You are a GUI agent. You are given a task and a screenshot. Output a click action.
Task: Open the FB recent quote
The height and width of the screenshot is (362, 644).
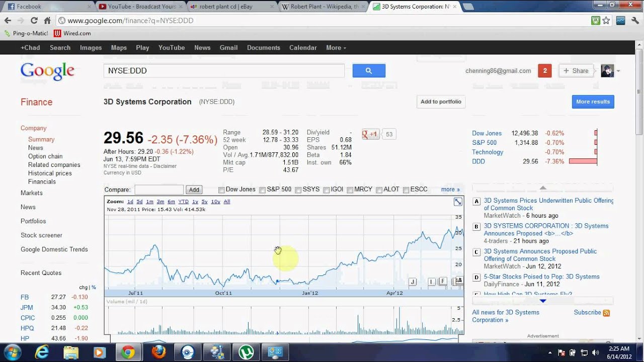(25, 297)
